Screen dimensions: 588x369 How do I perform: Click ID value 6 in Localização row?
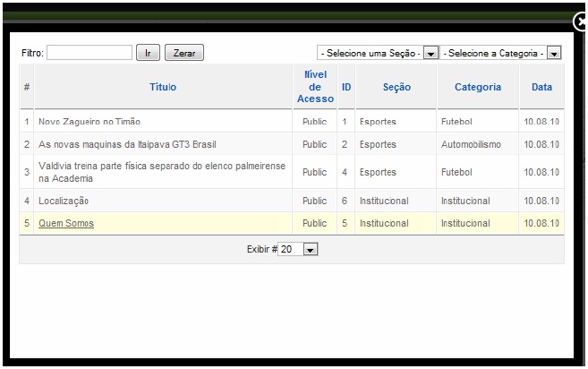point(345,201)
